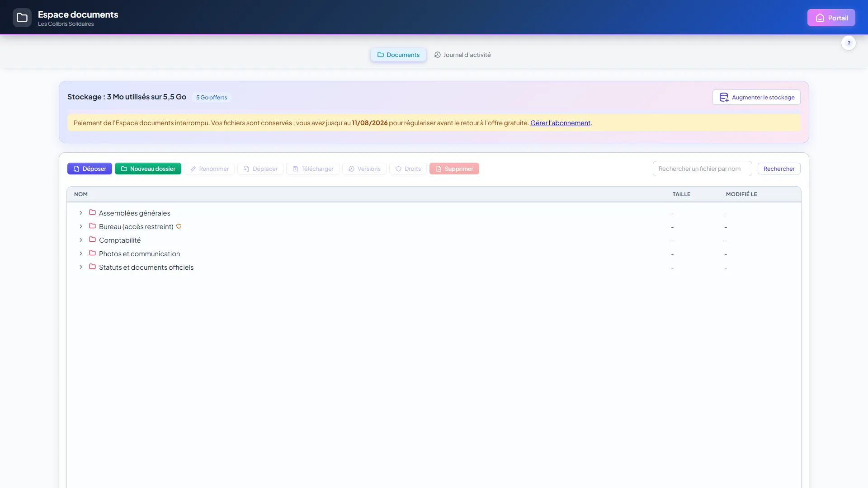Click the Augmenter le stockage button
This screenshot has height=488, width=868.
tap(756, 97)
